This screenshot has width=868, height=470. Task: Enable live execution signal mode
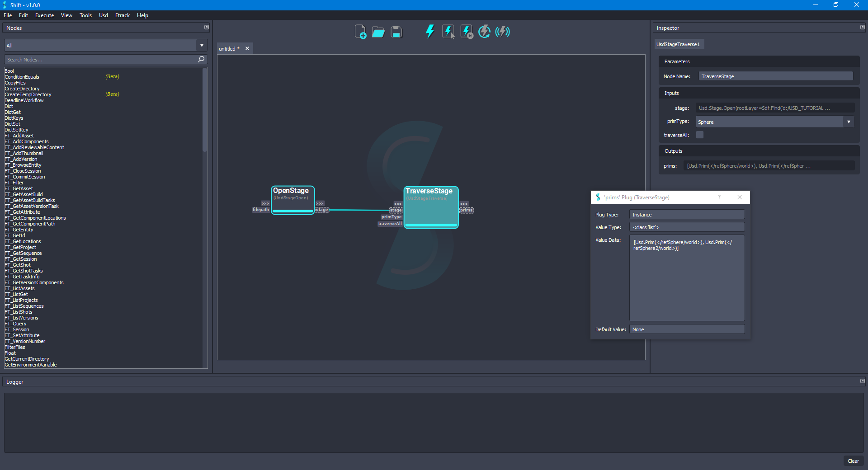502,32
